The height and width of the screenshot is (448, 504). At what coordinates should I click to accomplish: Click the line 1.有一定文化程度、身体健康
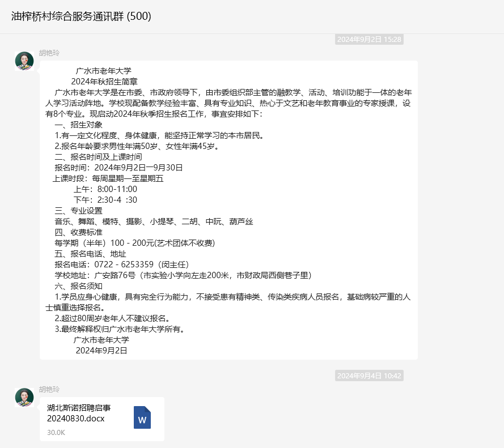coord(160,135)
